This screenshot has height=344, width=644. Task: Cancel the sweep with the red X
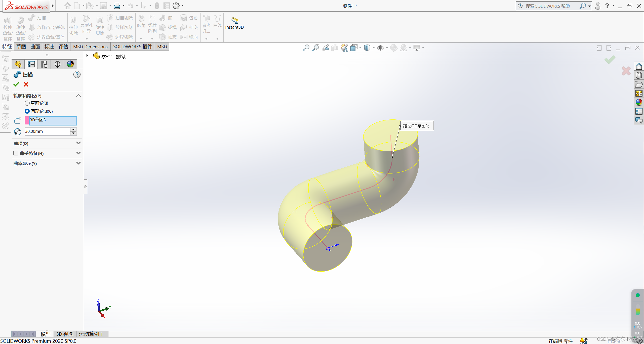[x=26, y=84]
